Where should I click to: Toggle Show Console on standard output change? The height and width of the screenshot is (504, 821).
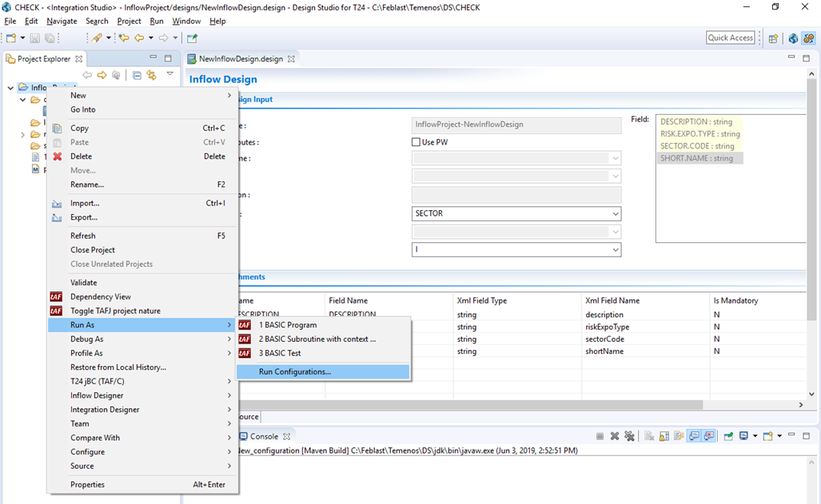point(694,436)
